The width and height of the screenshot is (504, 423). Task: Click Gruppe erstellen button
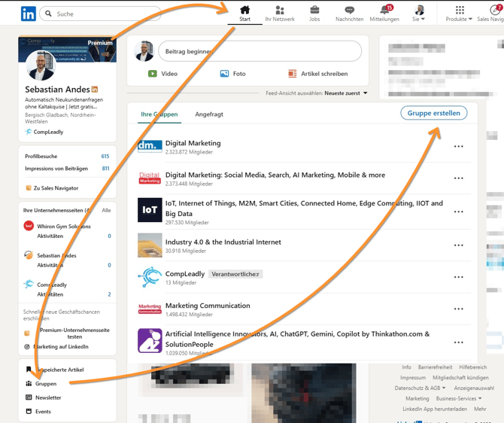point(433,113)
